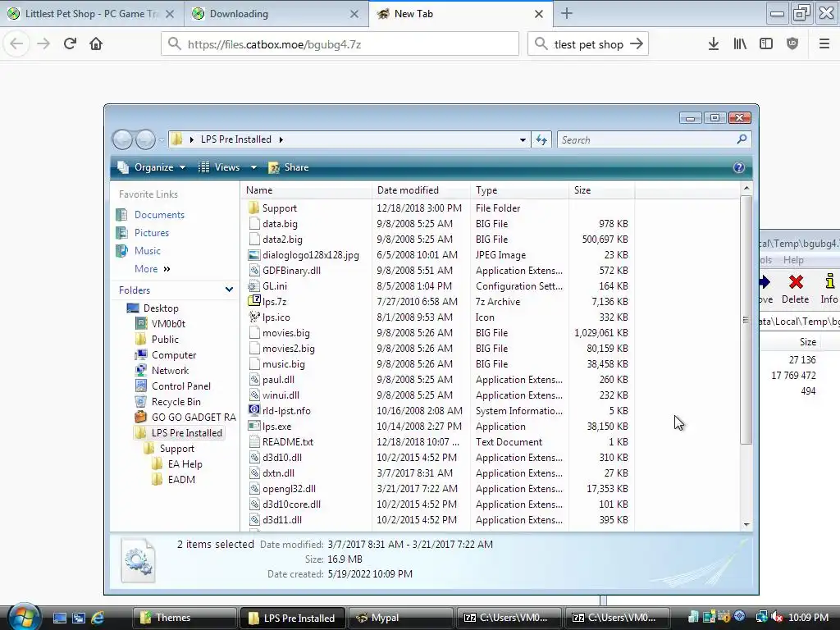
Task: Sort by Date modified column
Action: click(x=421, y=190)
